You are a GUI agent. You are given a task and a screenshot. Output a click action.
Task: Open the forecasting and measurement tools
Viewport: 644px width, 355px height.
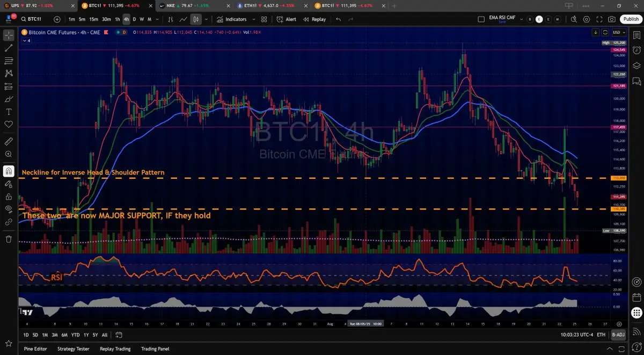[x=9, y=86]
